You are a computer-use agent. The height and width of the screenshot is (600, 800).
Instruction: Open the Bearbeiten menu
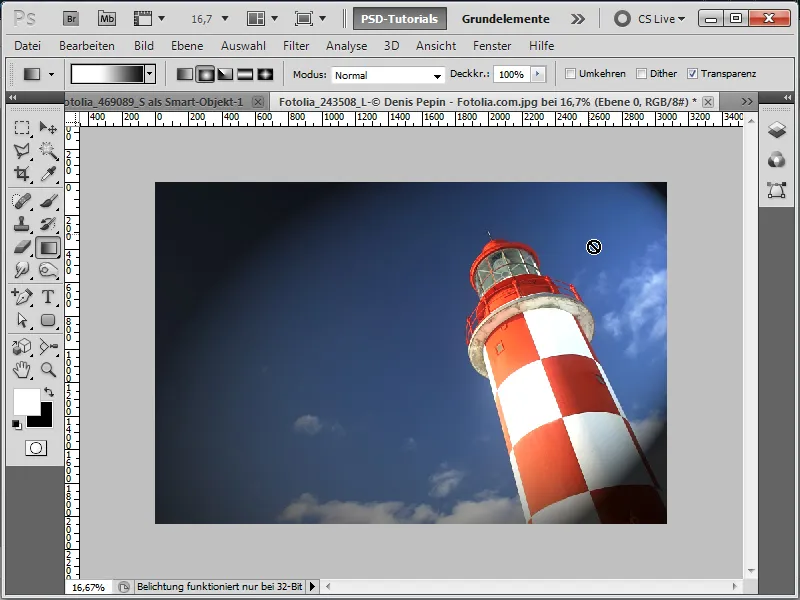point(87,46)
